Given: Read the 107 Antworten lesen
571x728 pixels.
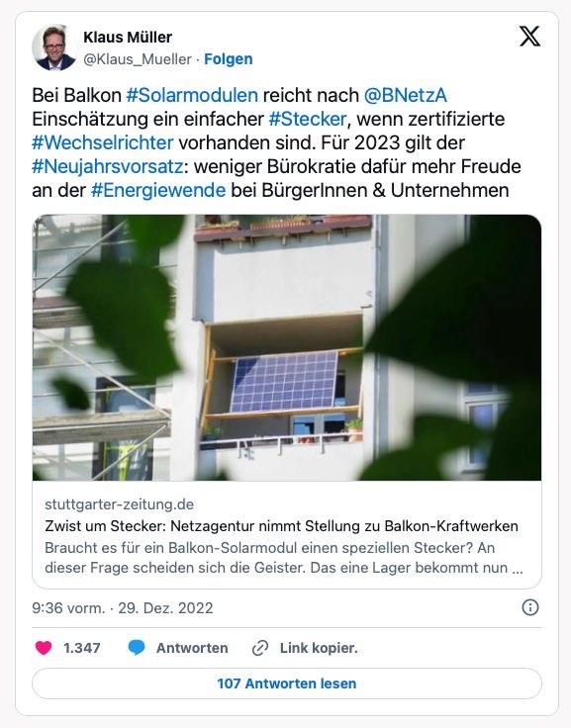Looking at the screenshot, I should tap(287, 683).
